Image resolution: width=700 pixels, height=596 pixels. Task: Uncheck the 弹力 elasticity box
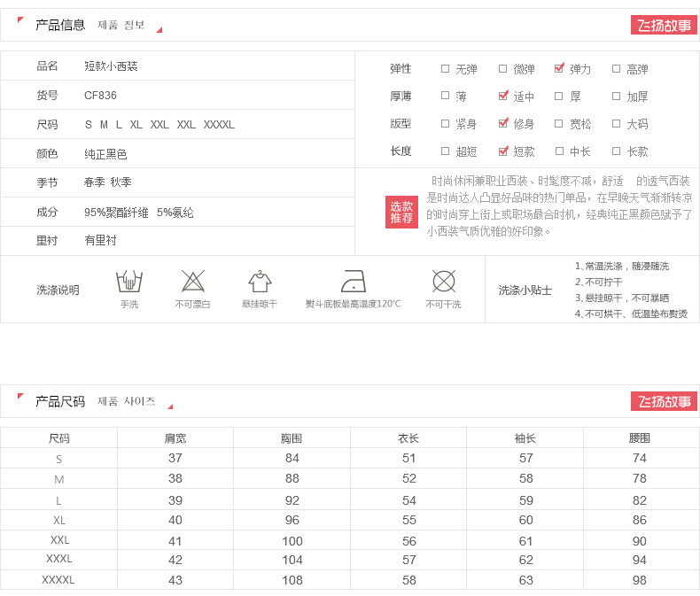click(559, 68)
